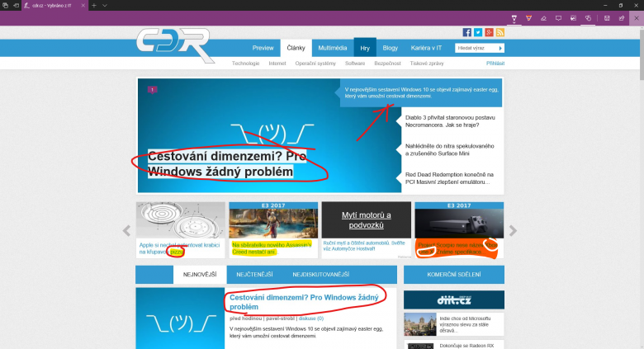Open the Kariéra v IT menu item
The width and height of the screenshot is (644, 349).
pos(426,48)
